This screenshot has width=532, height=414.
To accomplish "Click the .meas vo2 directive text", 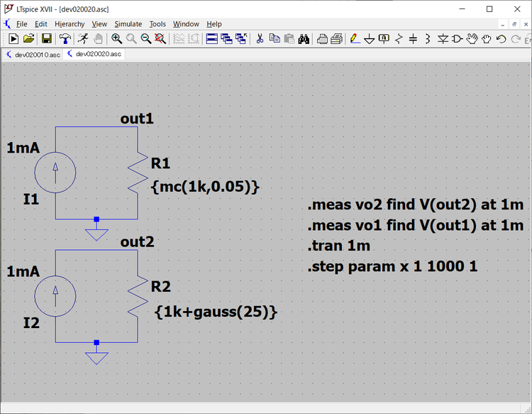I will (415, 205).
